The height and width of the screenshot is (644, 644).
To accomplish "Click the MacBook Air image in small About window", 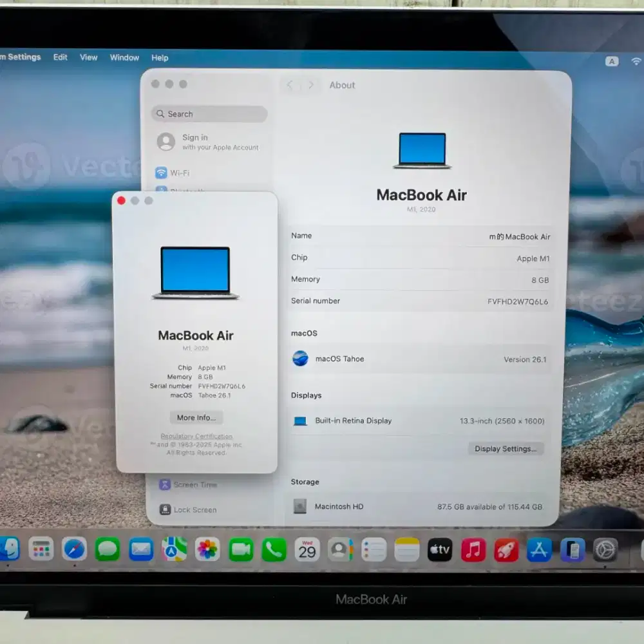I will coord(196,272).
